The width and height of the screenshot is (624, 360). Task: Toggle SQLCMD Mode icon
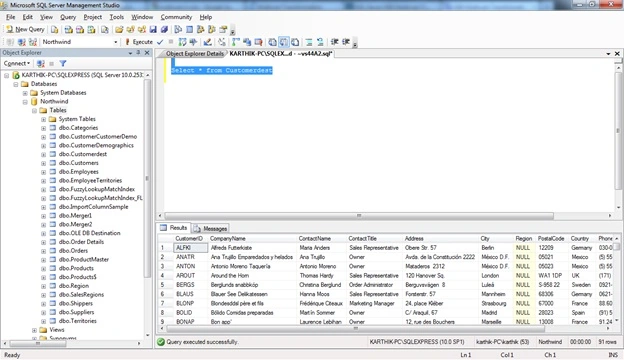(258, 42)
